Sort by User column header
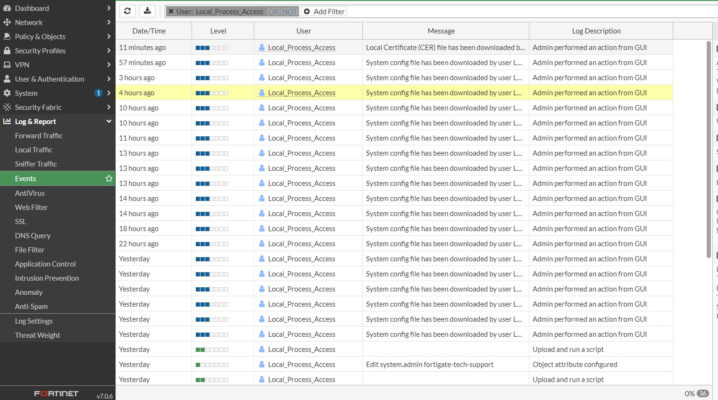Screen dimensions: 718x400 [x=308, y=31]
